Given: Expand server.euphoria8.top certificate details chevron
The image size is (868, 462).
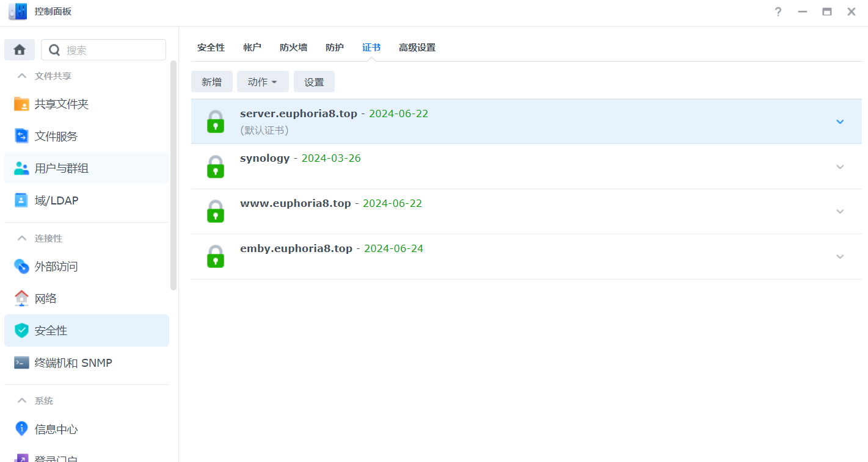Looking at the screenshot, I should 840,121.
